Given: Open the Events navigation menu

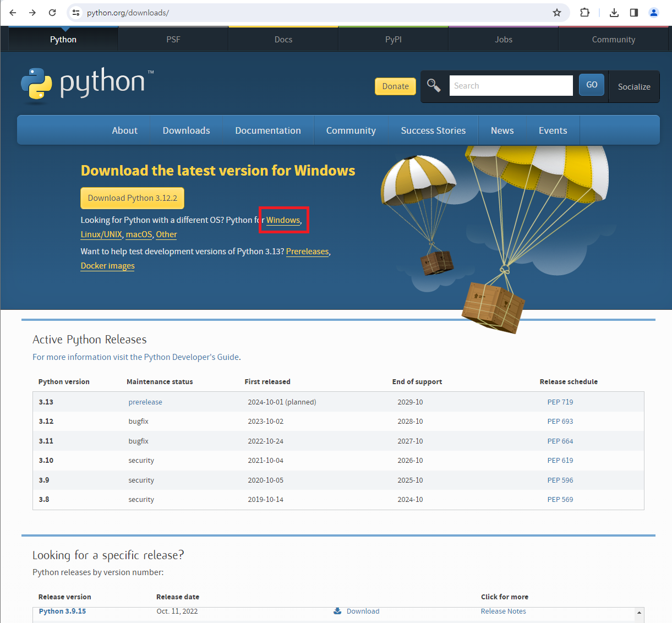Looking at the screenshot, I should pyautogui.click(x=553, y=130).
